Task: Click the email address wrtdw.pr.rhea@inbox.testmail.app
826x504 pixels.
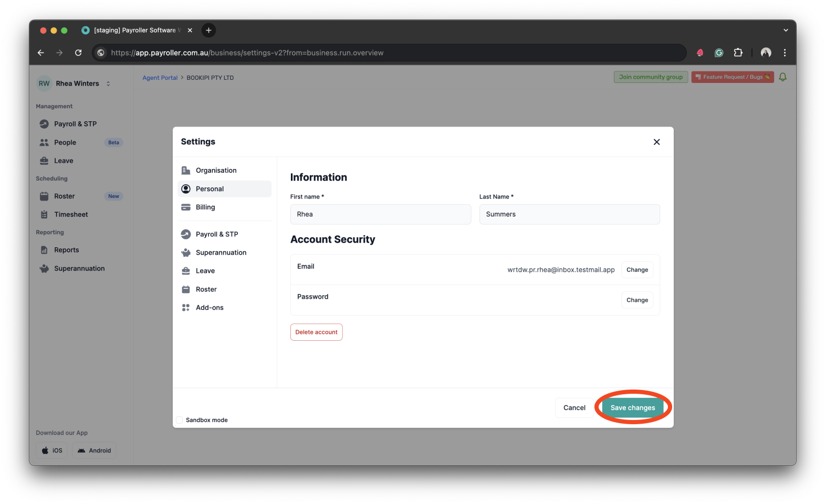Action: coord(561,270)
